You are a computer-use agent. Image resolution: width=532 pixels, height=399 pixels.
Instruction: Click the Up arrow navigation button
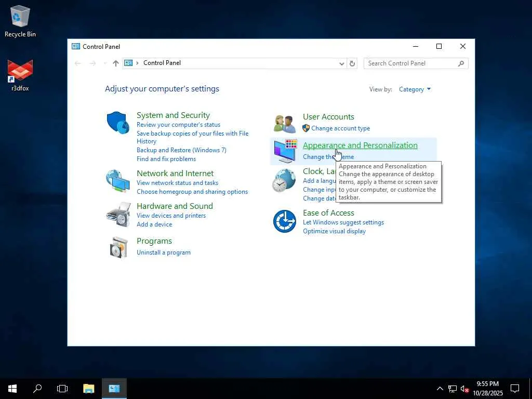coord(116,63)
